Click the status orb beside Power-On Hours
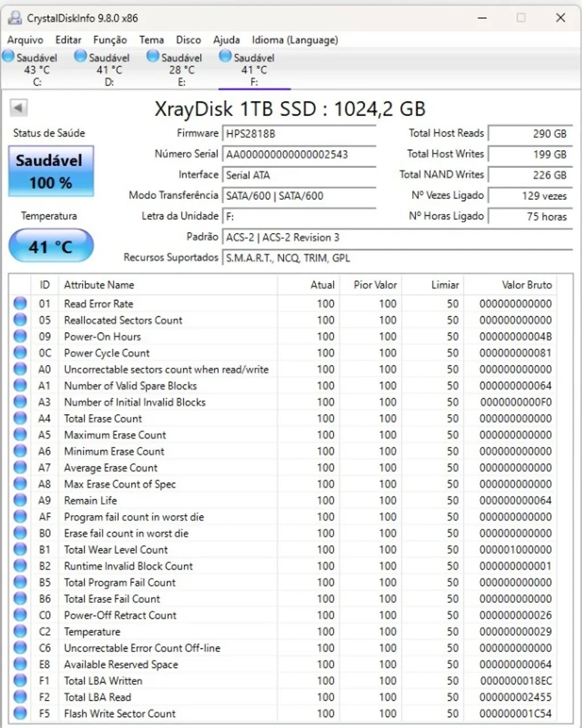The height and width of the screenshot is (728, 582). pos(20,336)
